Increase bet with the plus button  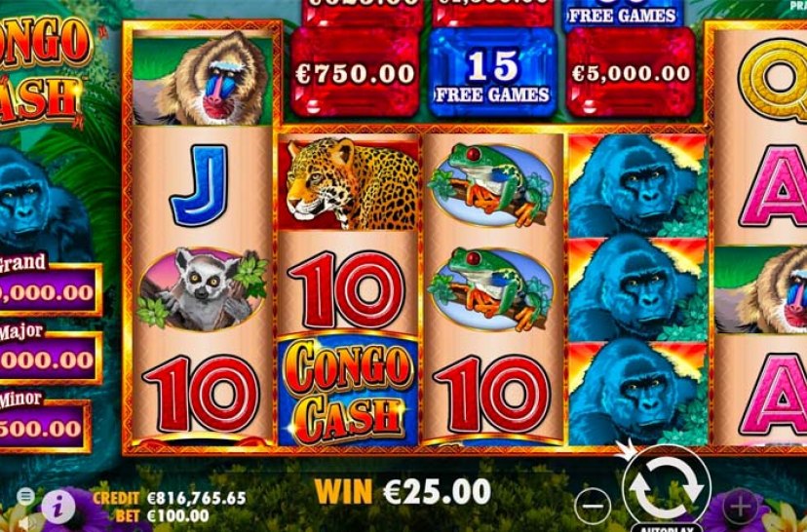tap(740, 507)
